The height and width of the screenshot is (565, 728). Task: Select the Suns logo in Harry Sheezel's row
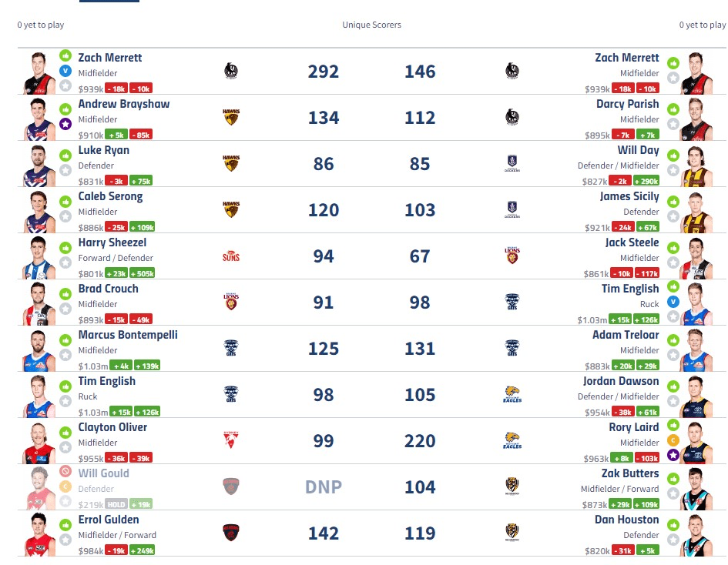[230, 256]
